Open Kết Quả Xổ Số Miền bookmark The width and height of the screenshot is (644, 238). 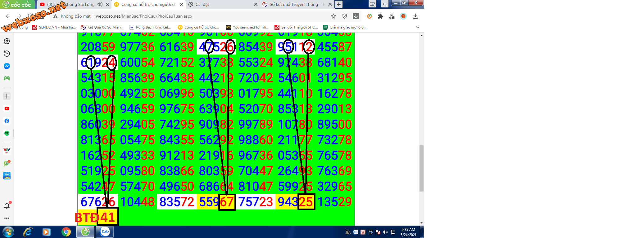102,27
